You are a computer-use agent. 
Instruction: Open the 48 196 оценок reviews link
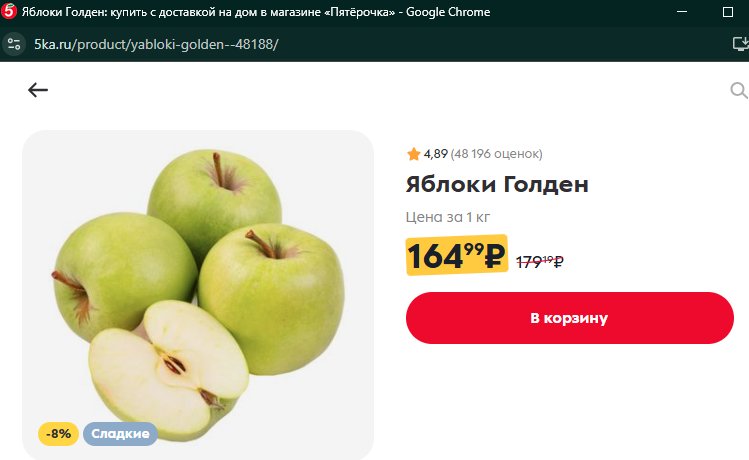click(x=496, y=154)
